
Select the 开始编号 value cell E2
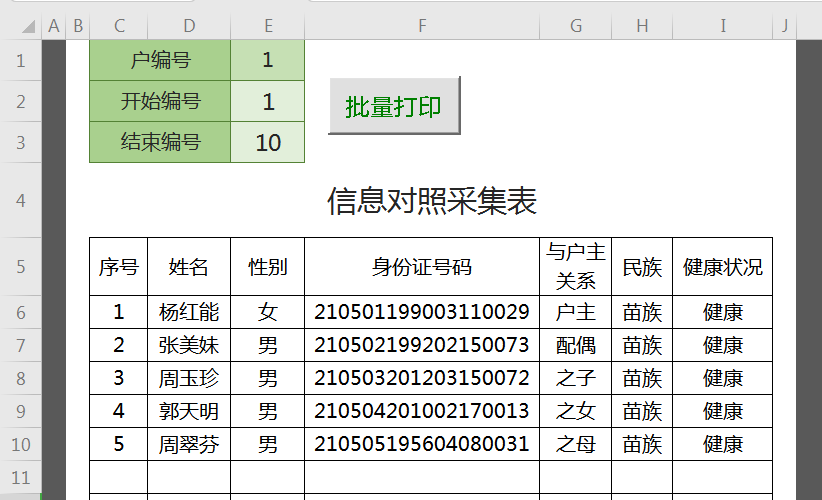268,101
